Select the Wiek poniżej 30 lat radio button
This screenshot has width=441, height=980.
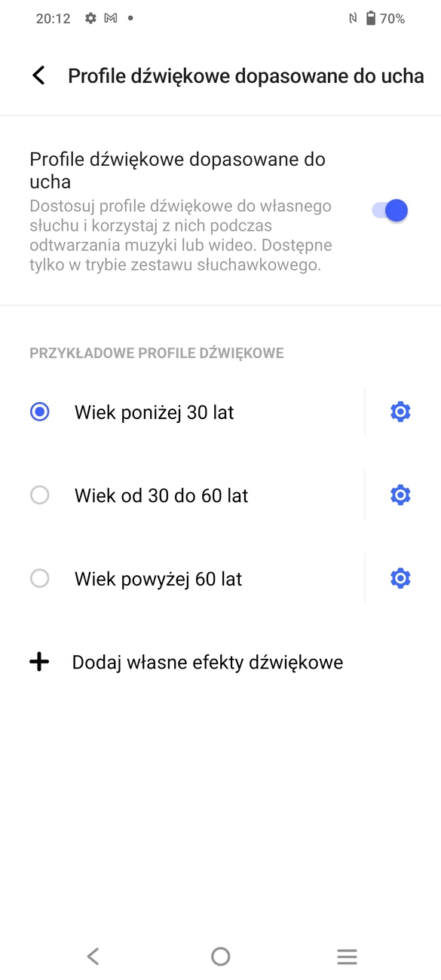[39, 412]
